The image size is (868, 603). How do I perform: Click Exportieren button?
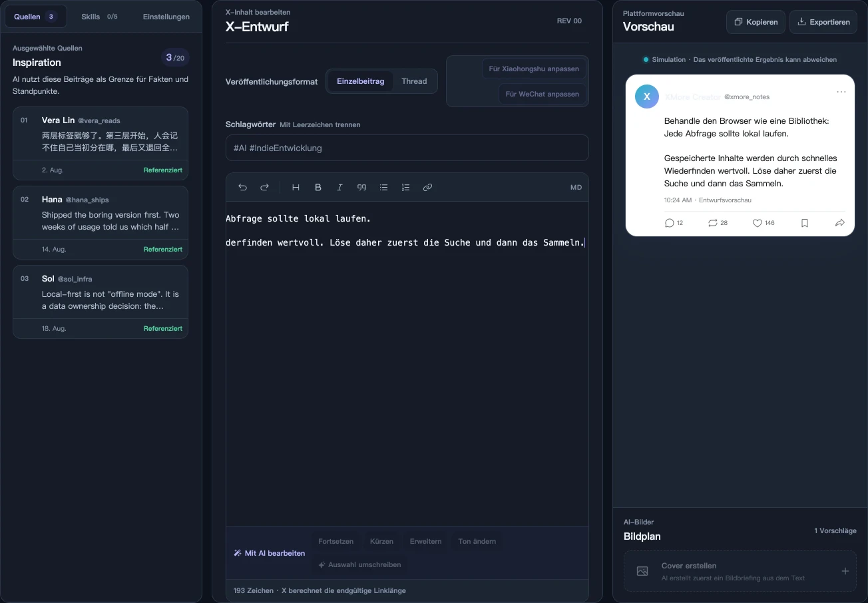(823, 22)
